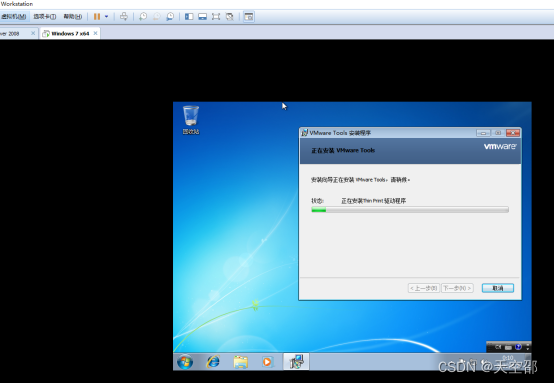Screen dimensions: 554x384
Task: Click the 上一步 back button
Action: (x=424, y=288)
